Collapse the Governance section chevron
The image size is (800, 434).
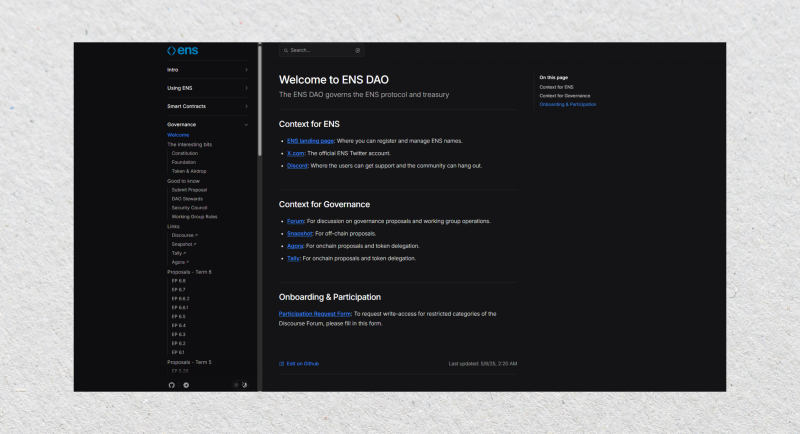[x=246, y=125]
